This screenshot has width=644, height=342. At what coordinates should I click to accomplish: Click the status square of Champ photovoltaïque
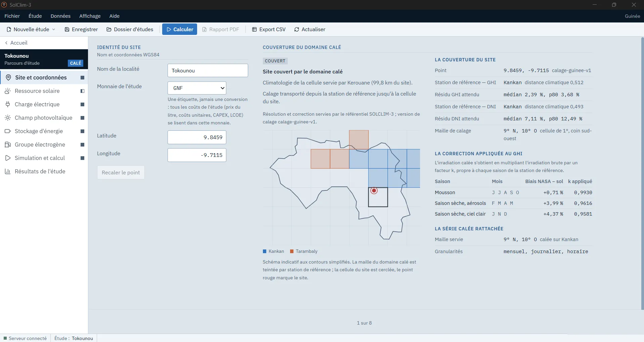(x=82, y=118)
